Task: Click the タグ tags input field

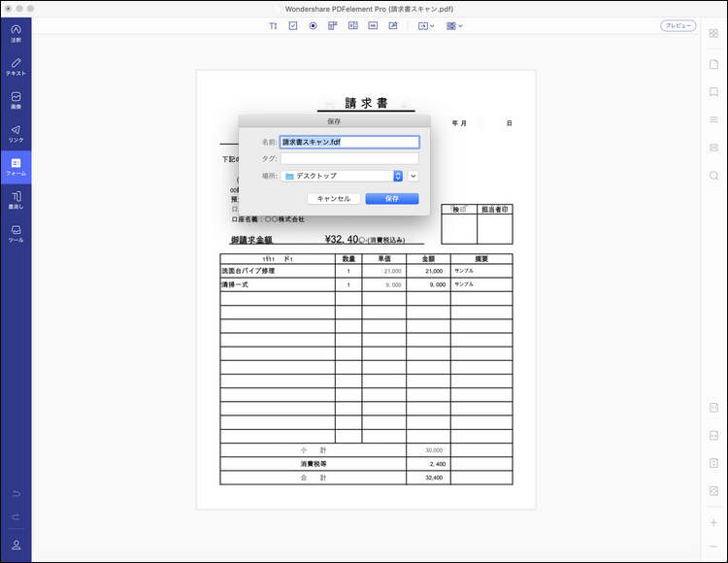Action: (x=349, y=159)
